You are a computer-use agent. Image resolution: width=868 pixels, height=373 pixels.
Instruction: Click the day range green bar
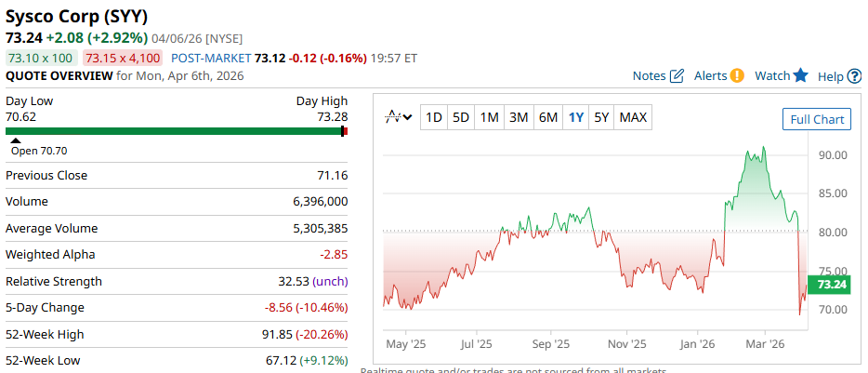[175, 131]
